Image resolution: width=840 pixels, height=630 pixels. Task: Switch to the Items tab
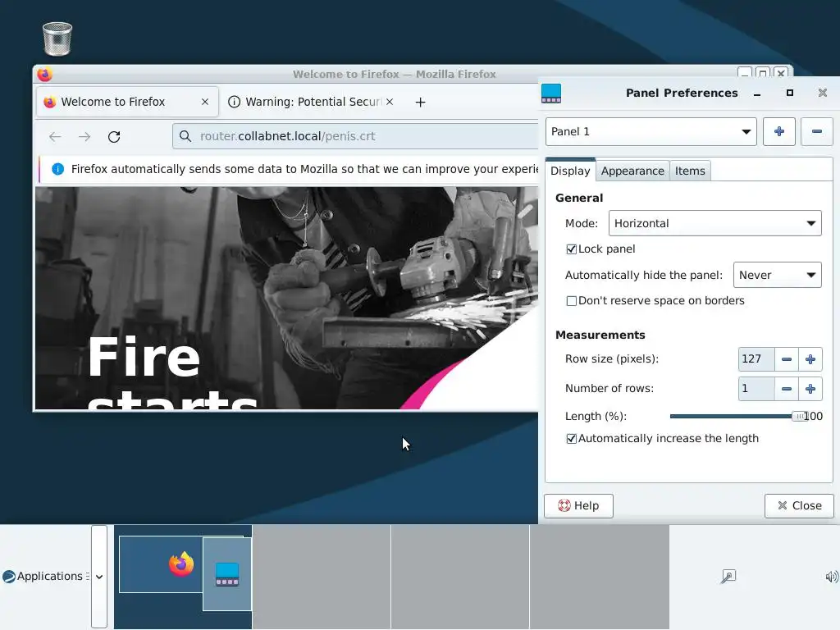[690, 171]
